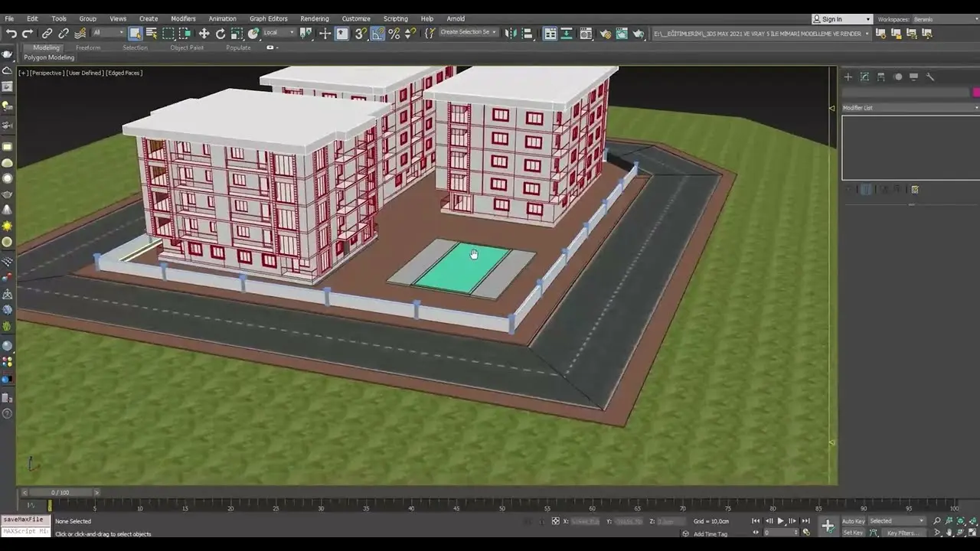Click the Mirror tool icon
980x551 pixels.
click(511, 34)
